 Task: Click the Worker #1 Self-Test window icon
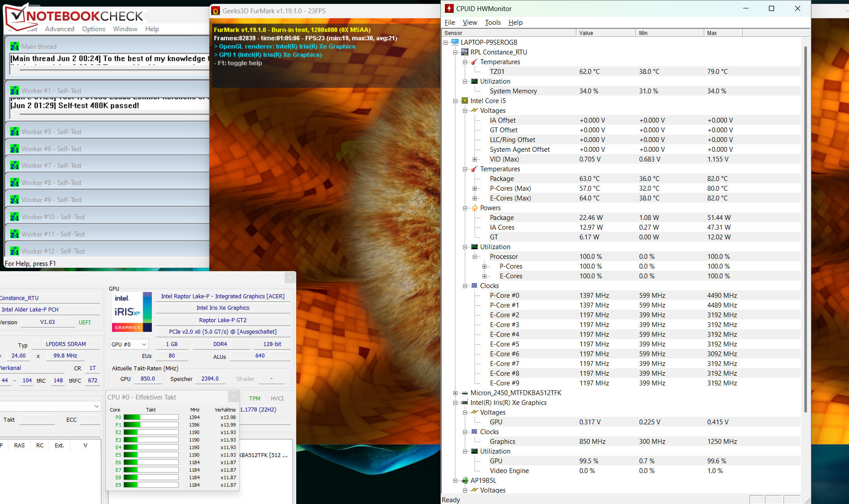[x=15, y=90]
